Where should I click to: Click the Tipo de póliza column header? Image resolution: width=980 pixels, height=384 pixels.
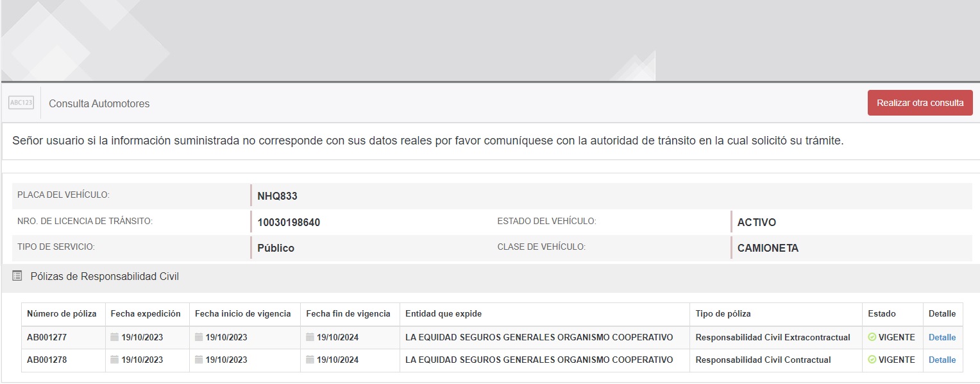[x=723, y=314]
